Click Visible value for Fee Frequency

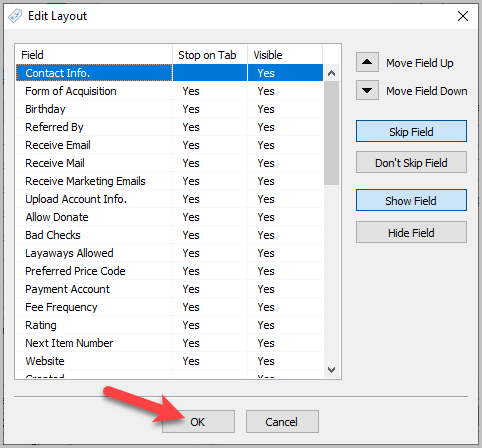coord(266,307)
